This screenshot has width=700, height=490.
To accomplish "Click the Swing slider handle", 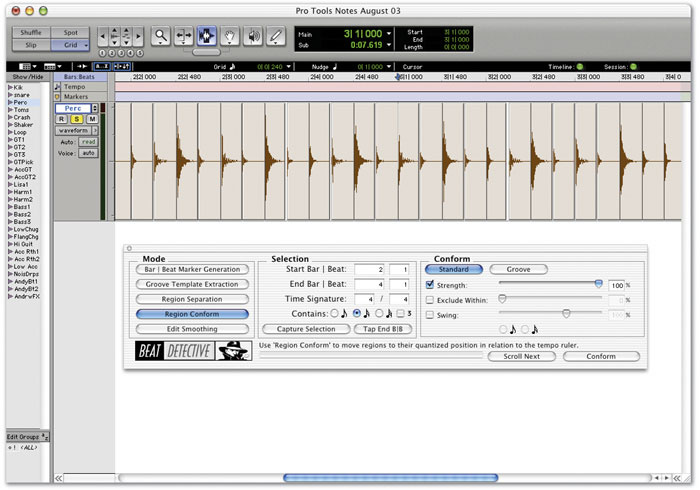I will [x=566, y=313].
